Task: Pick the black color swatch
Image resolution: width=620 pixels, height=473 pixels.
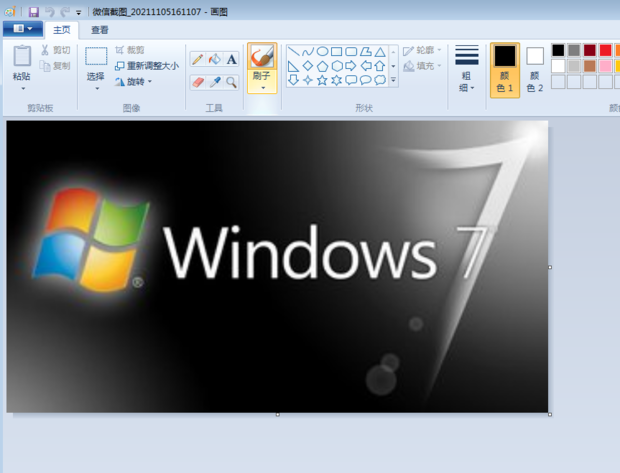Action: pyautogui.click(x=558, y=50)
